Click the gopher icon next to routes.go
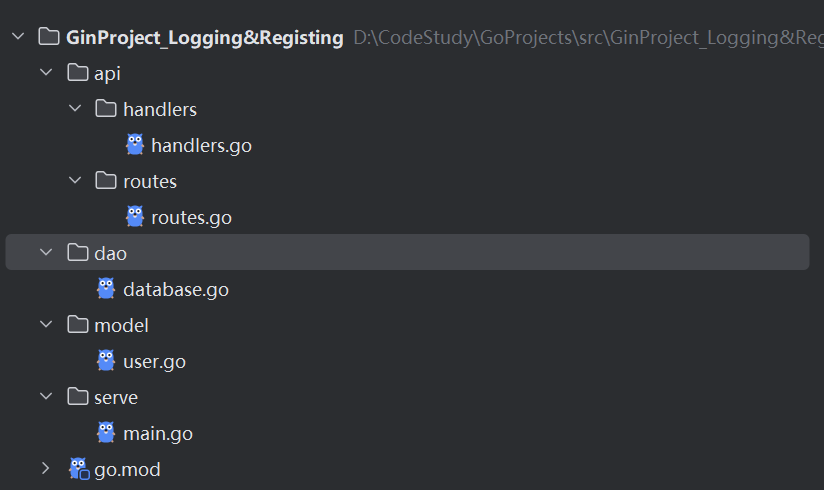824x490 pixels. point(135,217)
